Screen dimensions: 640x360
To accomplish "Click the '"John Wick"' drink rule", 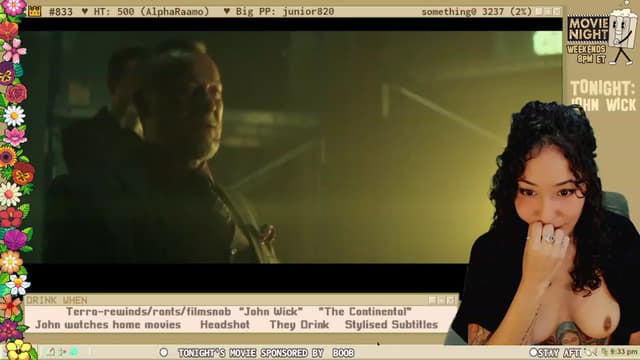I will [271, 312].
